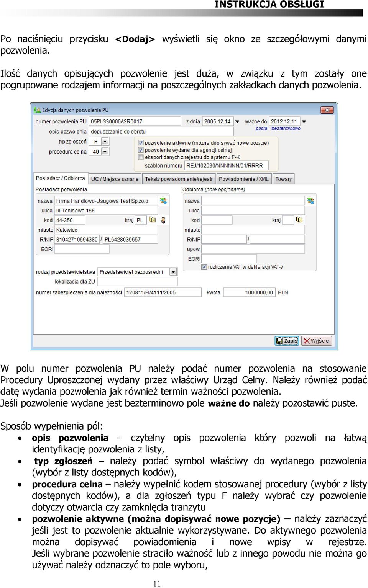Click the 'numer pozwolenia PU' field
Viewport: 368px width, 588px height.
(x=135, y=121)
